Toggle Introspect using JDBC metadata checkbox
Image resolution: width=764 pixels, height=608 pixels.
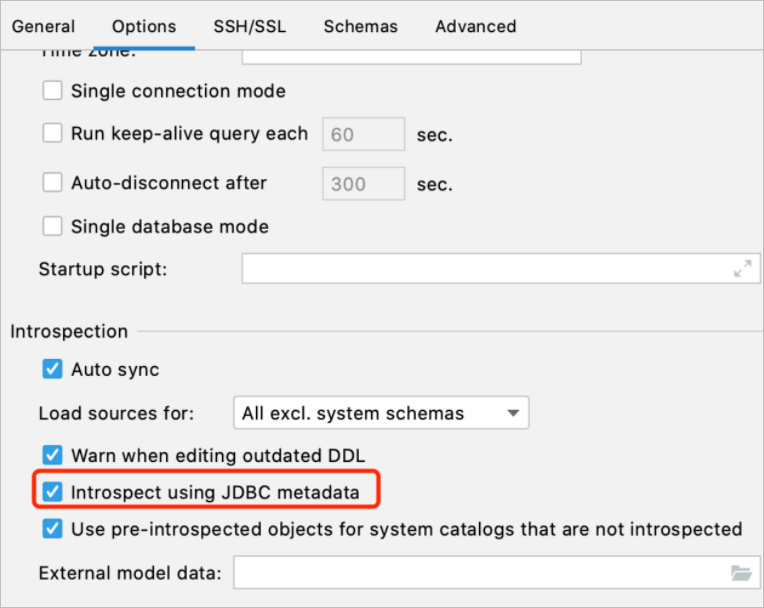[53, 492]
